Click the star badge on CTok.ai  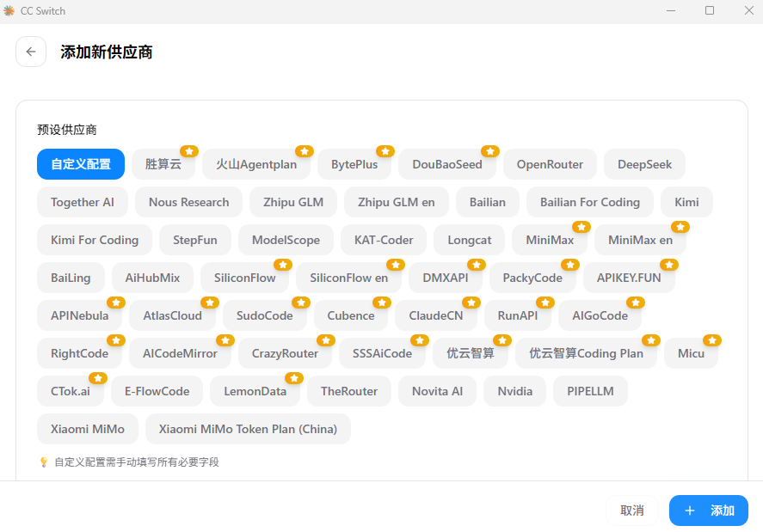[x=98, y=378]
